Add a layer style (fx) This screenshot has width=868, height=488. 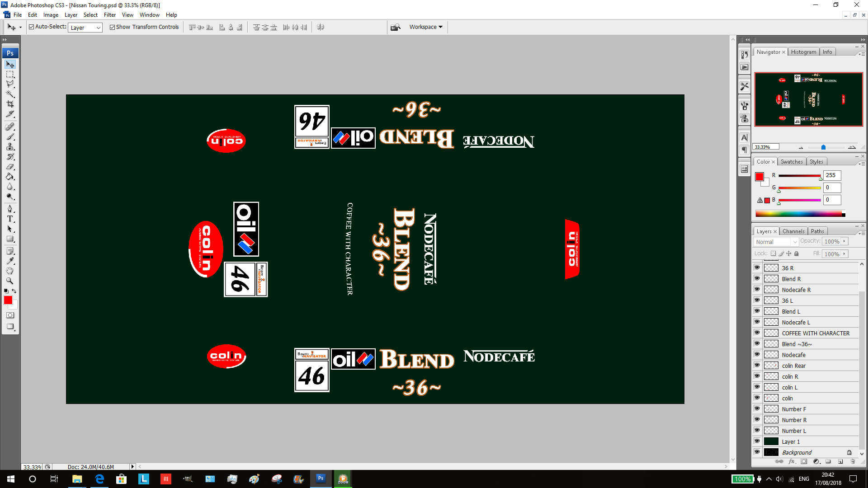point(792,462)
